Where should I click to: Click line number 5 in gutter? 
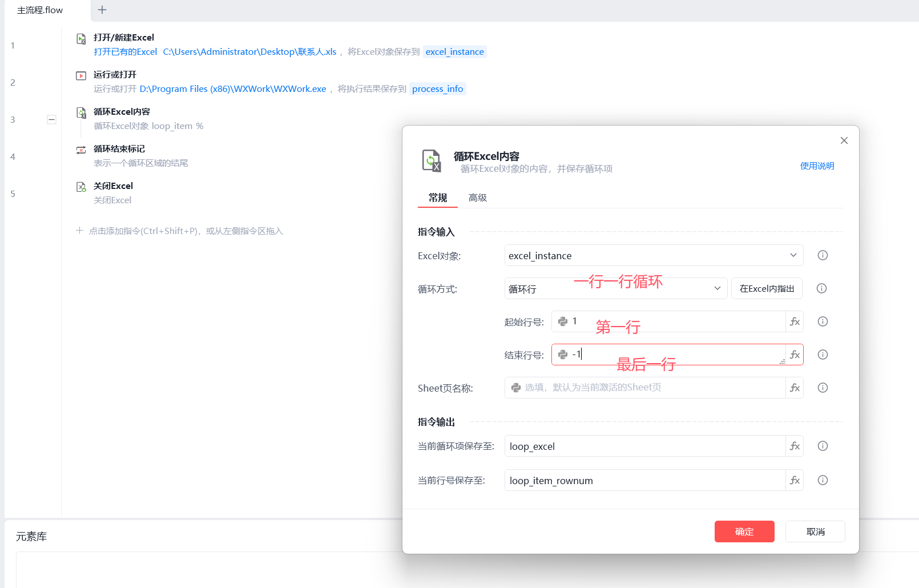click(13, 194)
